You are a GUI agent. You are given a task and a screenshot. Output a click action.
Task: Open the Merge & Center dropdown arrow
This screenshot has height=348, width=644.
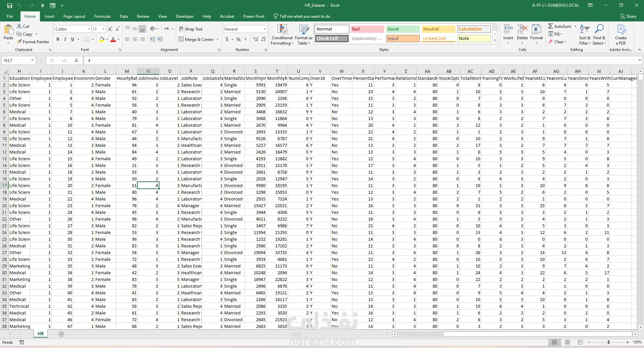(x=217, y=40)
